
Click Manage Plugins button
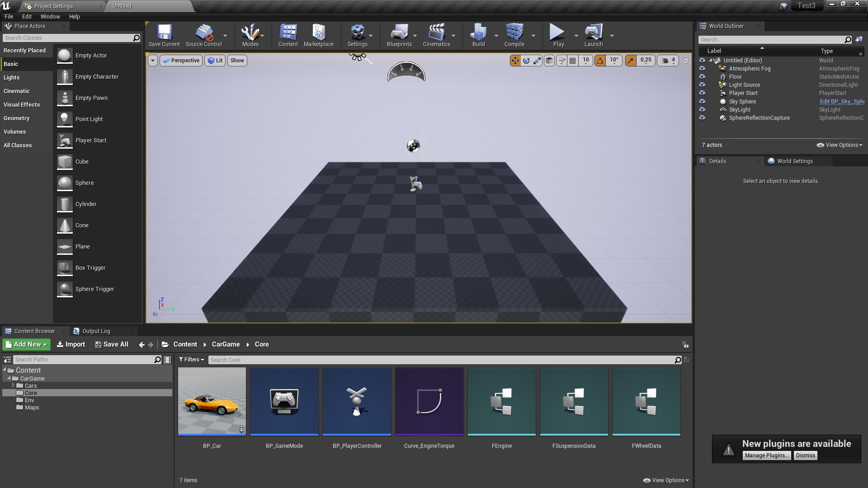tap(766, 455)
